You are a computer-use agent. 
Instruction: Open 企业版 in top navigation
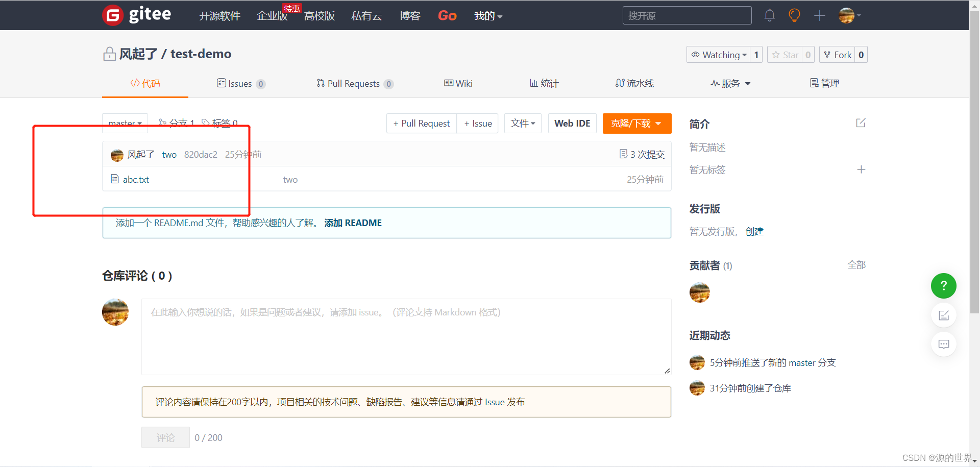pyautogui.click(x=272, y=16)
